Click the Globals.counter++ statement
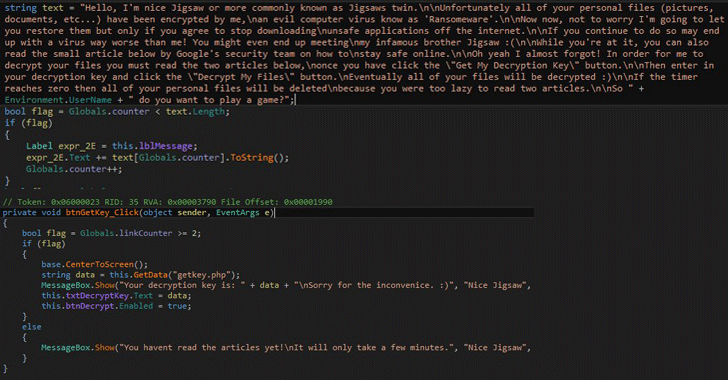728x380 pixels. tap(74, 169)
